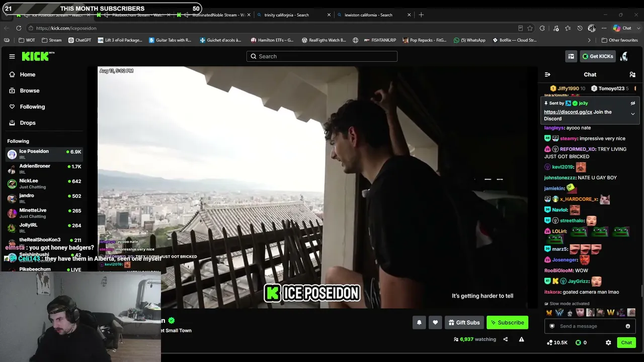Image resolution: width=644 pixels, height=362 pixels.
Task: Follow the channel with heart button
Action: pos(435,323)
